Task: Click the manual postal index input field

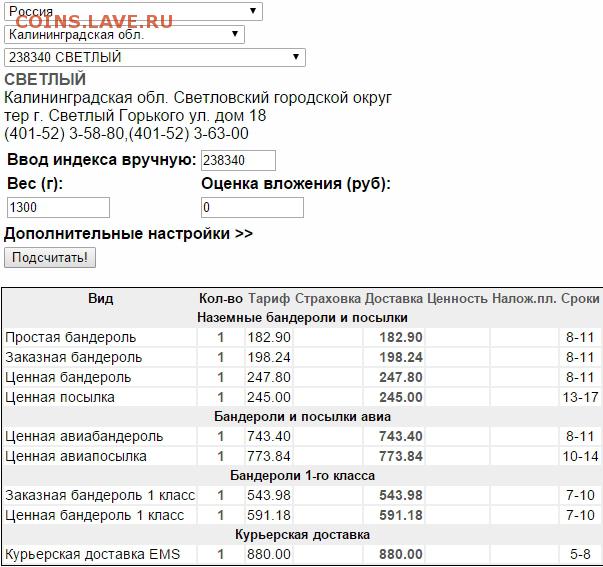Action: [x=238, y=161]
